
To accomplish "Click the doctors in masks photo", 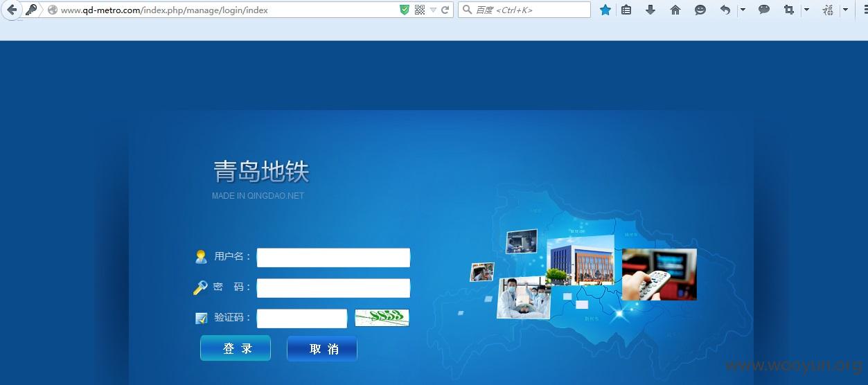I will (524, 297).
